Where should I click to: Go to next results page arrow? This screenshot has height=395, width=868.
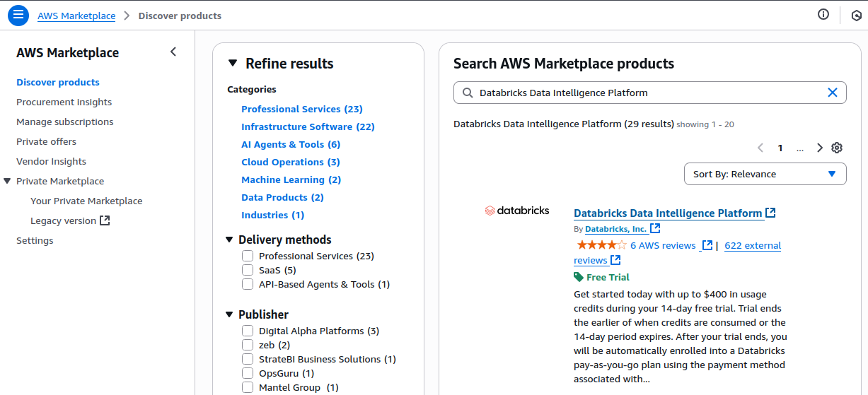point(820,148)
